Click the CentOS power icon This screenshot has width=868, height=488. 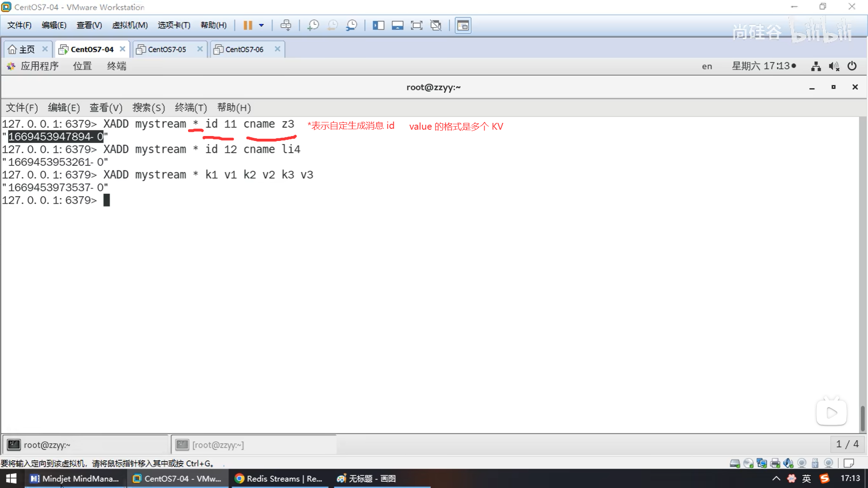pos(852,66)
